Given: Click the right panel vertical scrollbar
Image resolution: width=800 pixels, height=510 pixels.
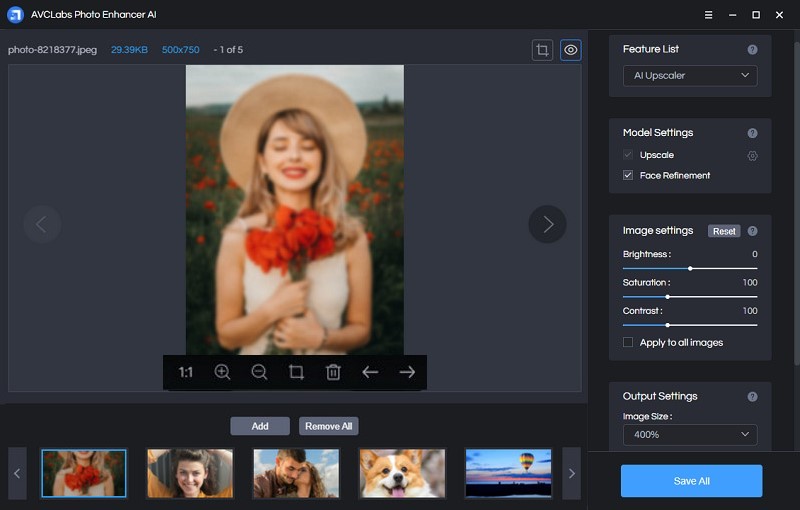Looking at the screenshot, I should [797, 203].
